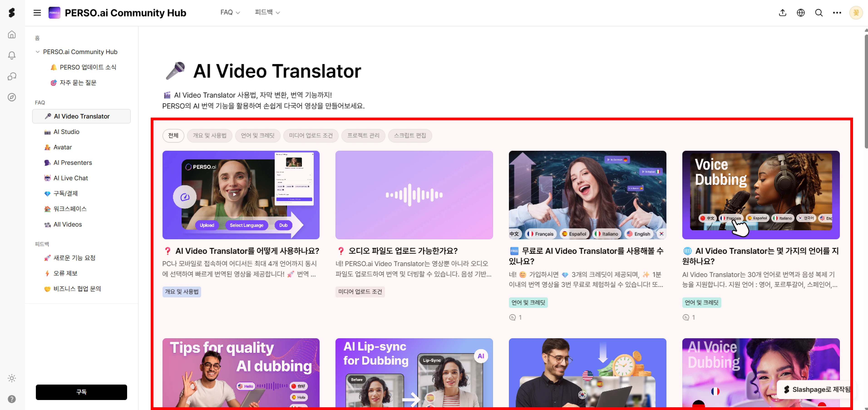Select the 프로젝트 관리 filter tab
Screen dimensions: 868x410
(363, 136)
